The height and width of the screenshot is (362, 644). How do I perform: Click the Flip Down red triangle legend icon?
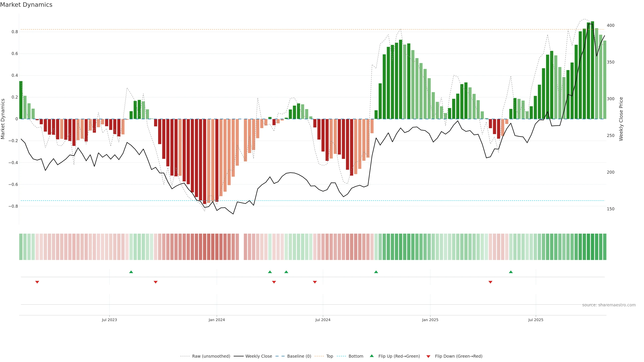tap(428, 356)
